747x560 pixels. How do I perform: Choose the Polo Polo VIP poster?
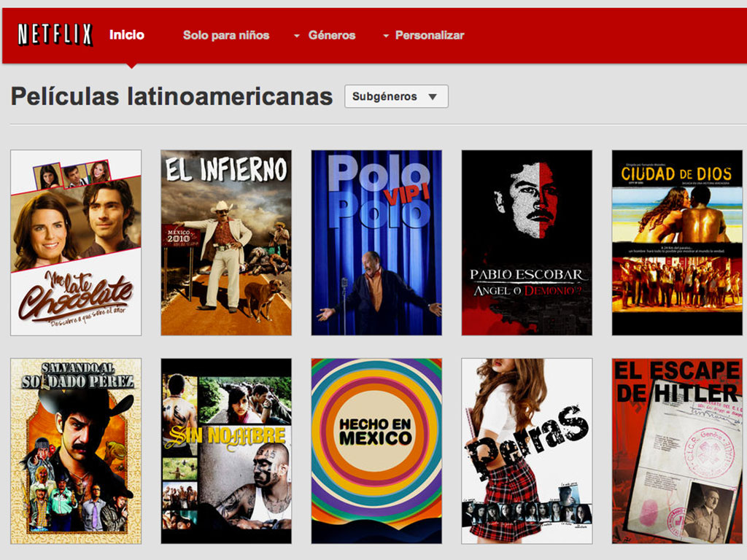(376, 242)
